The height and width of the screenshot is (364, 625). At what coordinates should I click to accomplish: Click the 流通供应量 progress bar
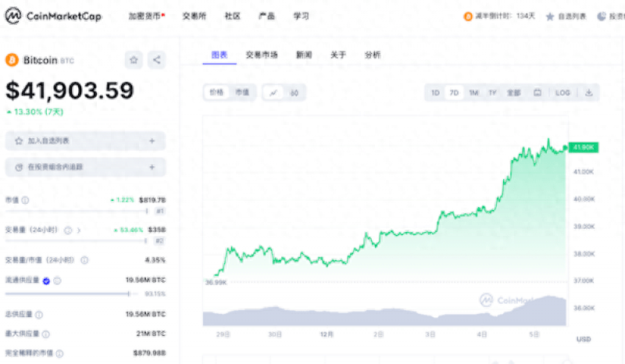pyautogui.click(x=70, y=294)
